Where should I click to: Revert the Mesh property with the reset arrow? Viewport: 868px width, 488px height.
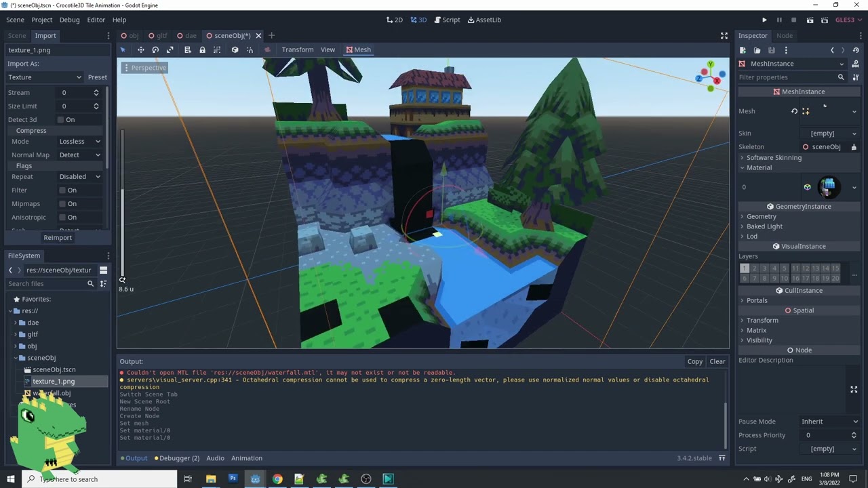click(794, 111)
